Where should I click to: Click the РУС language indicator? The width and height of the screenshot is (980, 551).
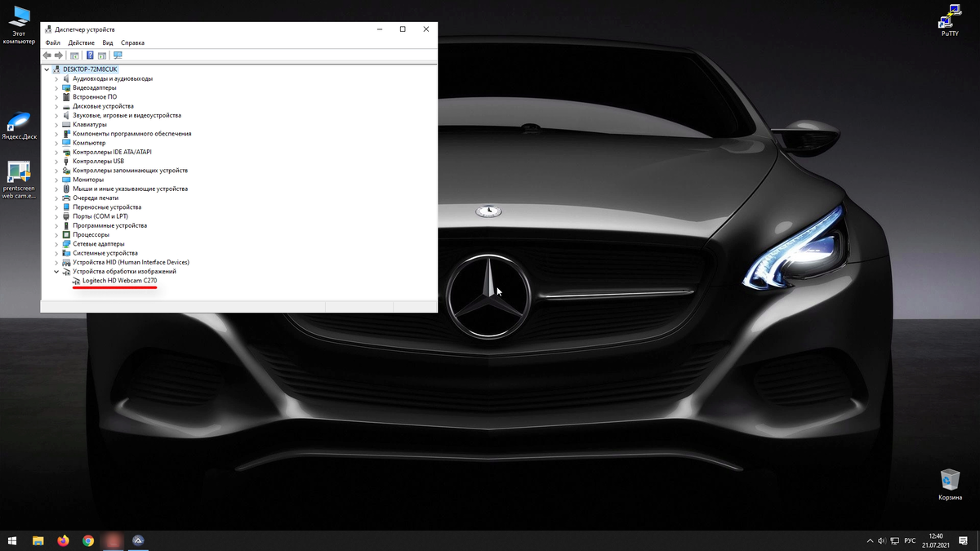909,541
